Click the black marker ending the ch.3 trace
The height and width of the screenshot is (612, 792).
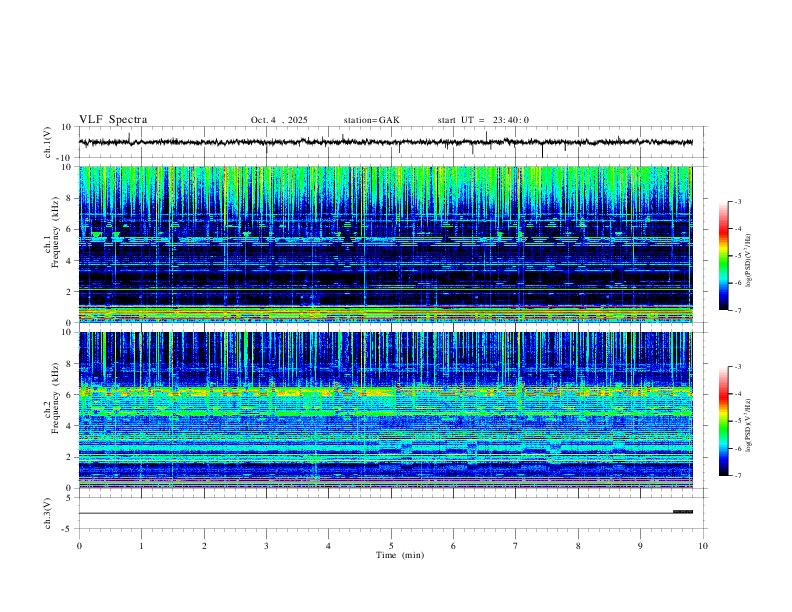click(683, 512)
